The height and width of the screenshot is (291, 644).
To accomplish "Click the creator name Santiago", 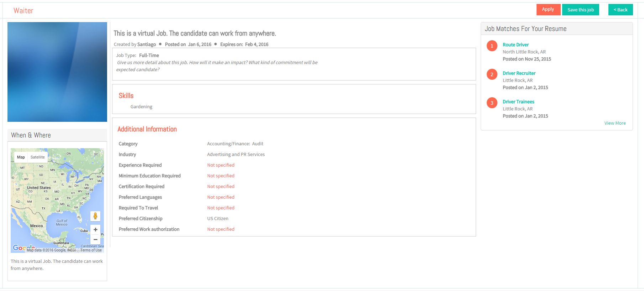I will coord(147,45).
